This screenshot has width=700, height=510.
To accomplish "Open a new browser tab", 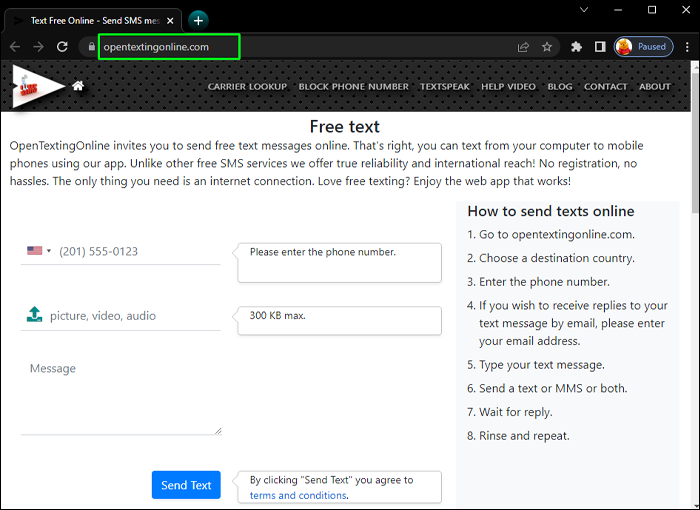I will pyautogui.click(x=198, y=20).
